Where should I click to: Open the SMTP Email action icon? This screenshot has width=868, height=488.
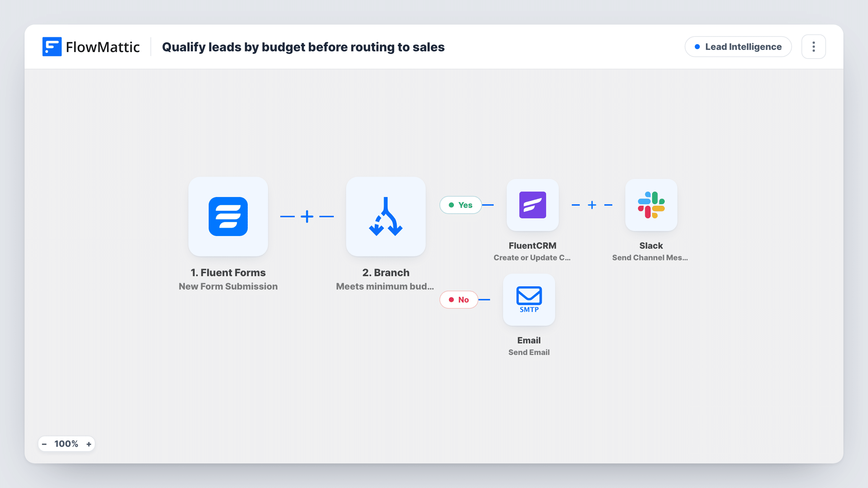pos(529,300)
